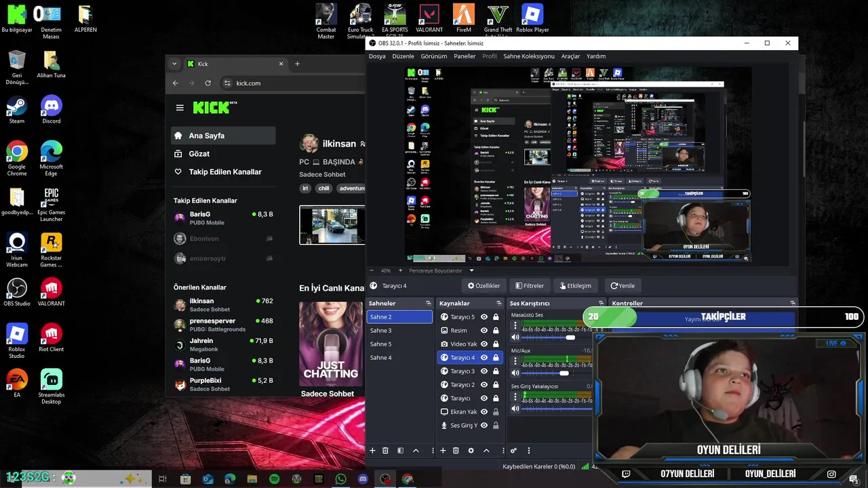
Task: Open audio mixer three-dot menu at panel bottom
Action: 528,451
